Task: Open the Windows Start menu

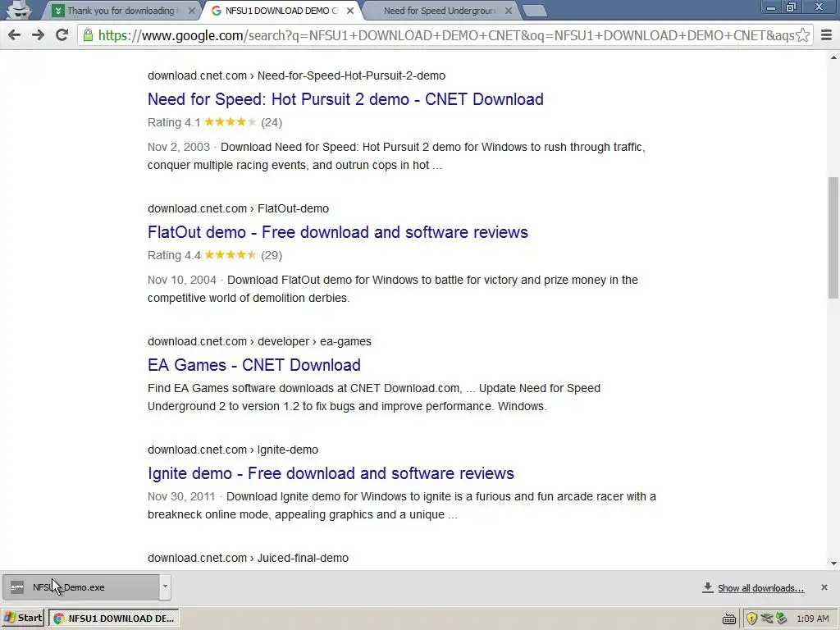Action: pos(23,618)
